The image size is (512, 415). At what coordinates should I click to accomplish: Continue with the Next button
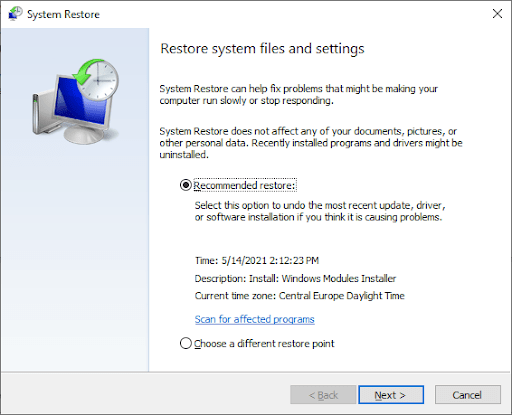point(391,395)
